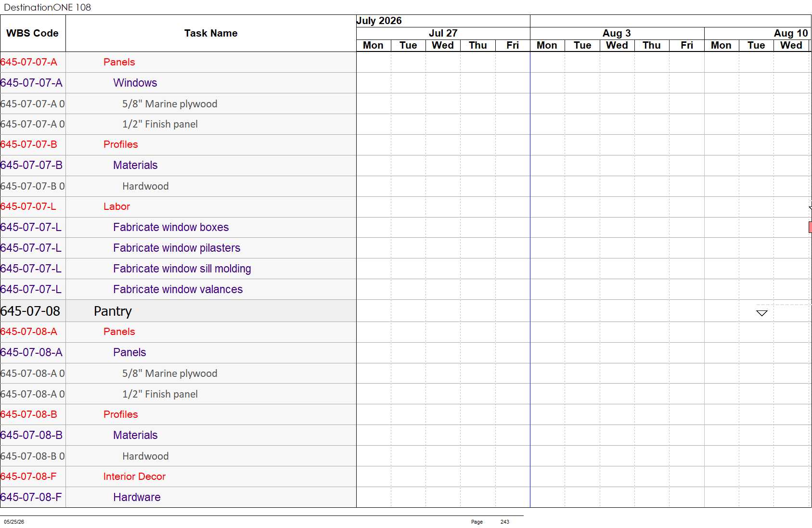Select Profiles task in the 645-07-07-B row
Viewport: 812px width, 528px height.
pyautogui.click(x=120, y=144)
